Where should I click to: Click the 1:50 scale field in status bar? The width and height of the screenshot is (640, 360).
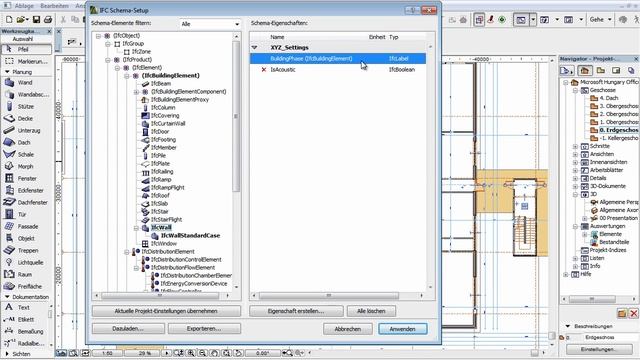tap(107, 353)
